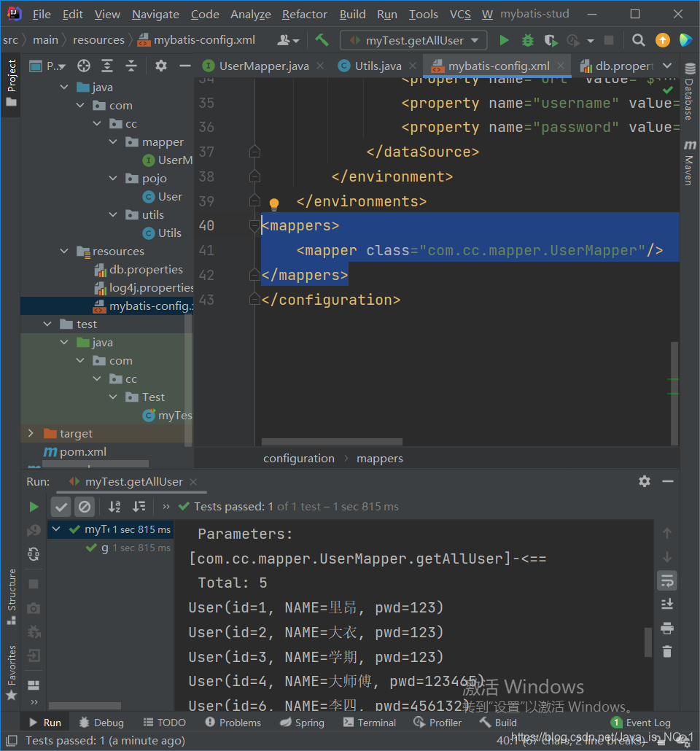The image size is (700, 751).
Task: Open the Problems tool window
Action: point(233,723)
